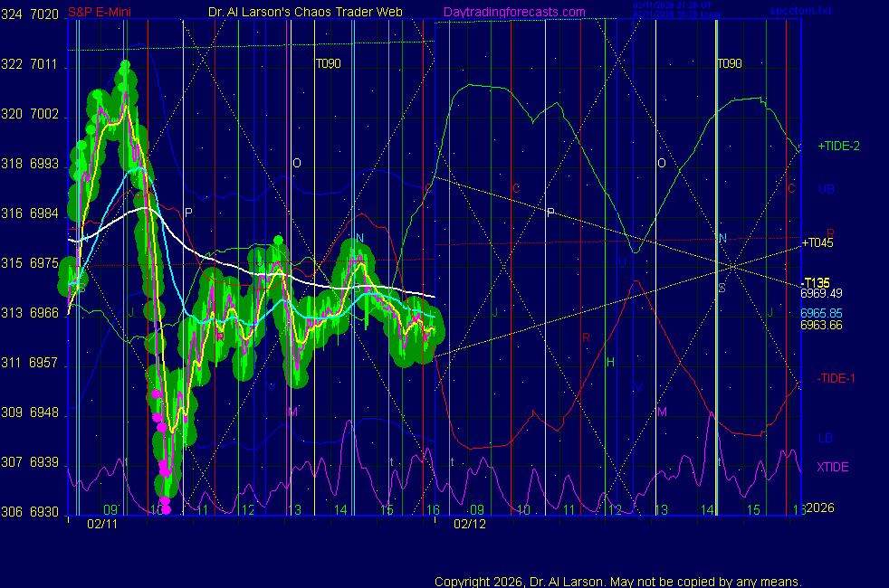This screenshot has height=588, width=889.
Task: Click the -TIDE-1 legend label
Action: point(836,378)
